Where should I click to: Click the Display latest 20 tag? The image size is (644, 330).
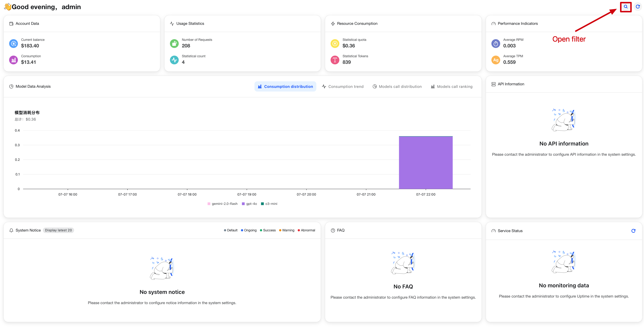click(58, 230)
